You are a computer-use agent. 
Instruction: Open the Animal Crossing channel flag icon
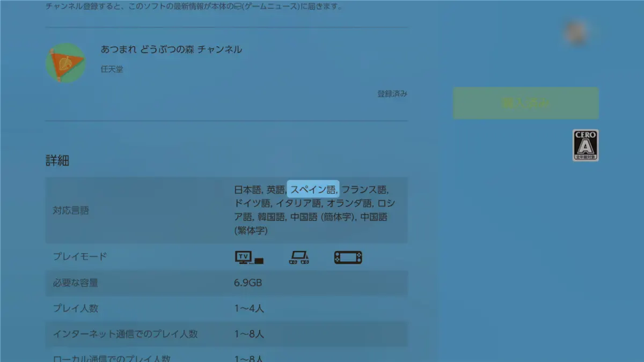(x=65, y=63)
